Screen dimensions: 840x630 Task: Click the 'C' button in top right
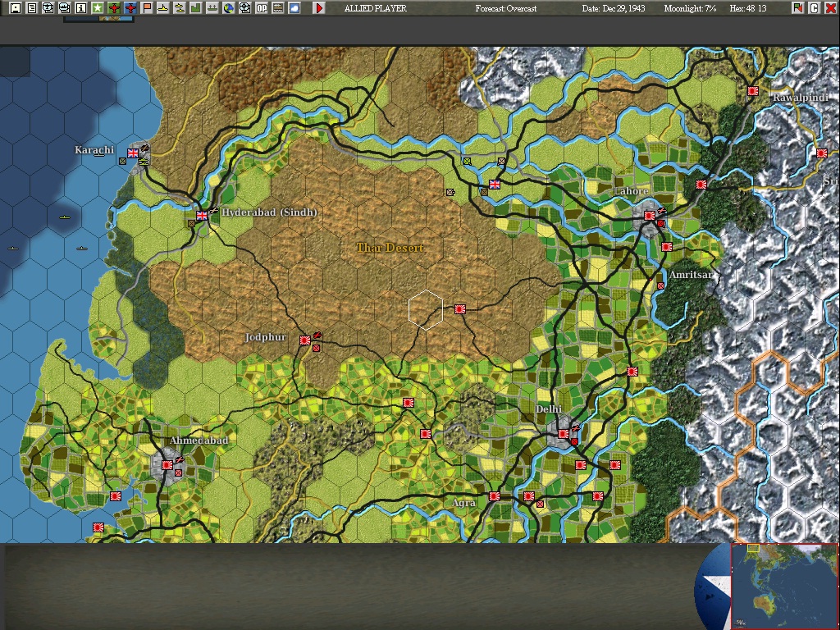tap(815, 8)
